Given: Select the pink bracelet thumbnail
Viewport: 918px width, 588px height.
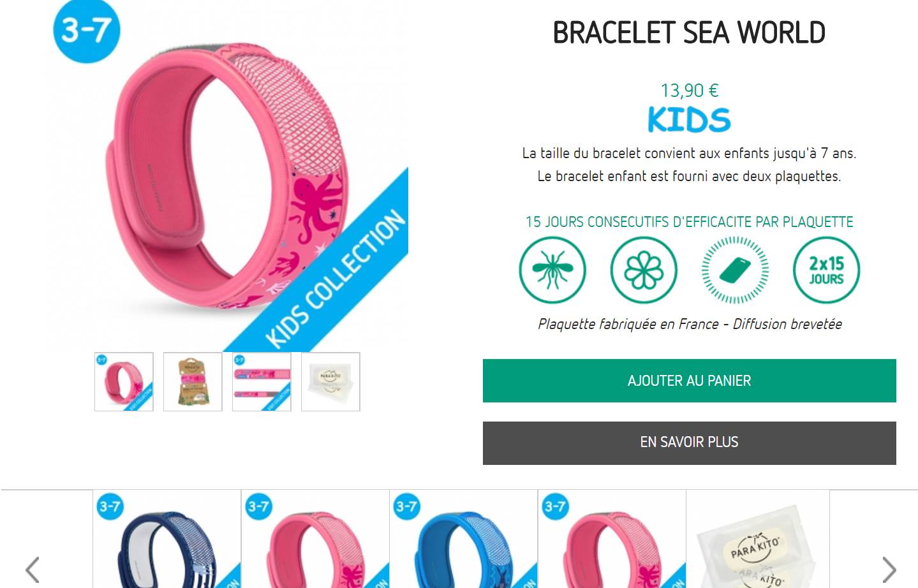Looking at the screenshot, I should click(x=124, y=381).
